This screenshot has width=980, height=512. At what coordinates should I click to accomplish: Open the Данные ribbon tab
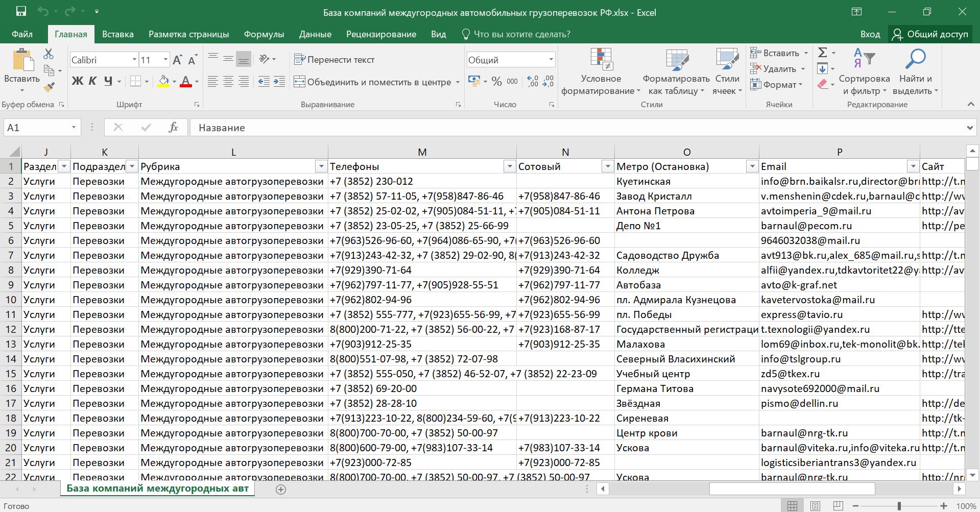315,34
